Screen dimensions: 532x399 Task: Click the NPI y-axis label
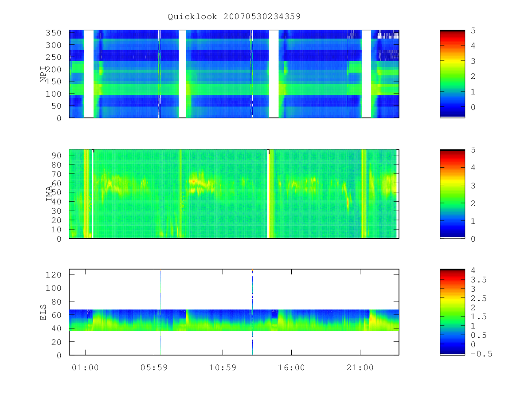(x=44, y=74)
